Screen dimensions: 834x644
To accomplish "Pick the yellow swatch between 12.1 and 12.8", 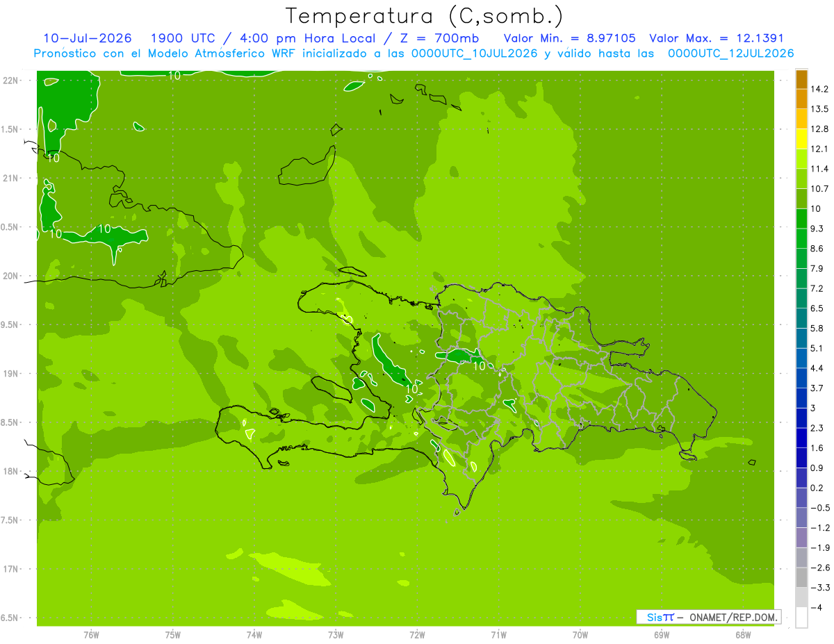I will [x=801, y=139].
